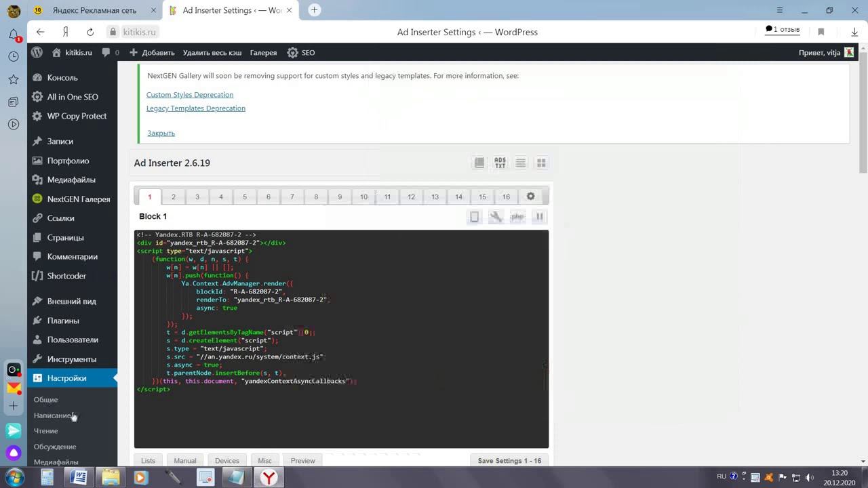Screen dimensions: 868x488
Task: Open a new browser tab
Action: (315, 10)
